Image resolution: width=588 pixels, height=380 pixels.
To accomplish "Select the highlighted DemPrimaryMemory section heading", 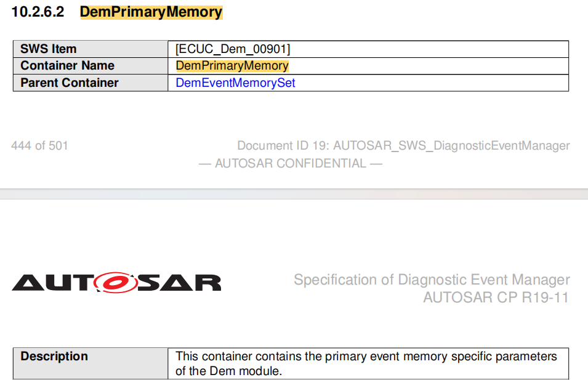I will 151,12.
